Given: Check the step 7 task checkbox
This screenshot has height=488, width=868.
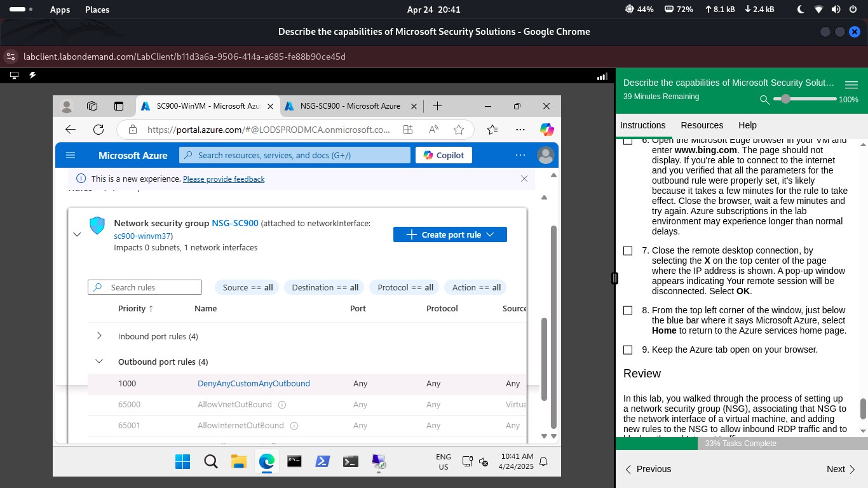Looking at the screenshot, I should (628, 251).
